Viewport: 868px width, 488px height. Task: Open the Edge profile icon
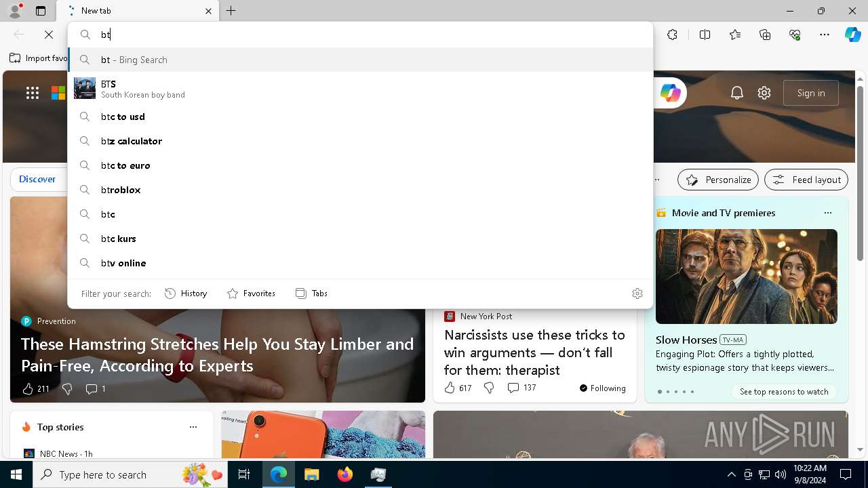point(14,10)
